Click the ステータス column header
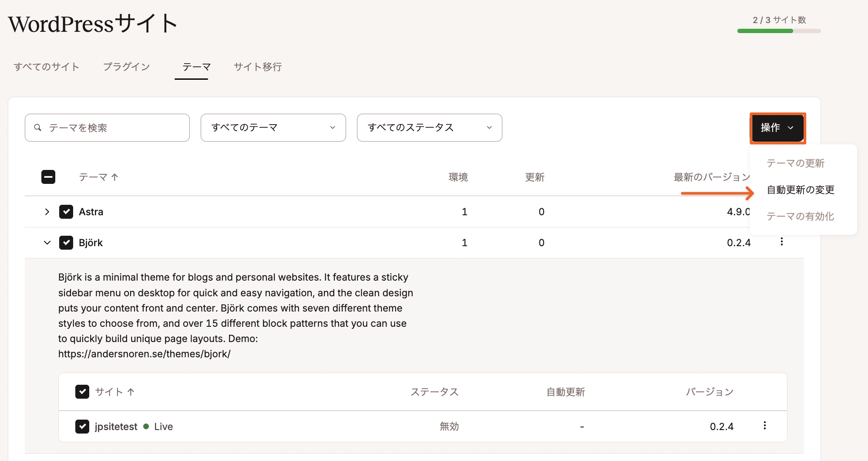The height and width of the screenshot is (461, 868). 435,392
